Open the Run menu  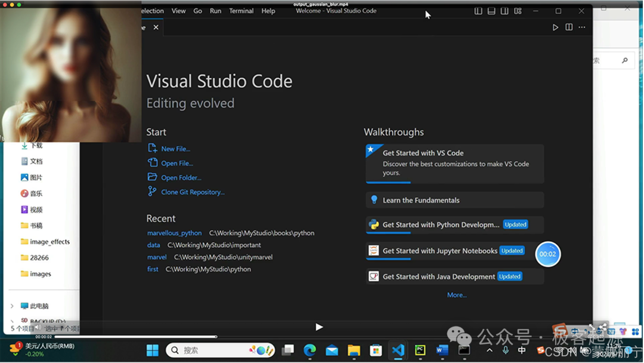tap(216, 11)
